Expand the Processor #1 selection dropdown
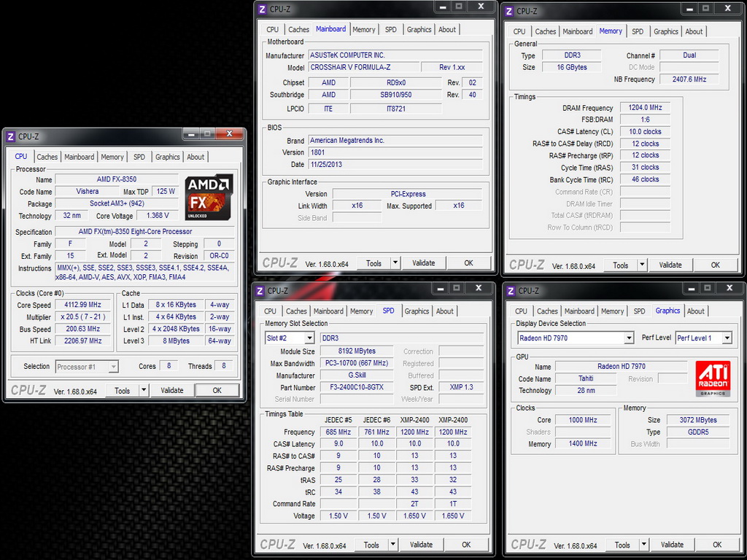This screenshot has height=560, width=747. coord(113,367)
